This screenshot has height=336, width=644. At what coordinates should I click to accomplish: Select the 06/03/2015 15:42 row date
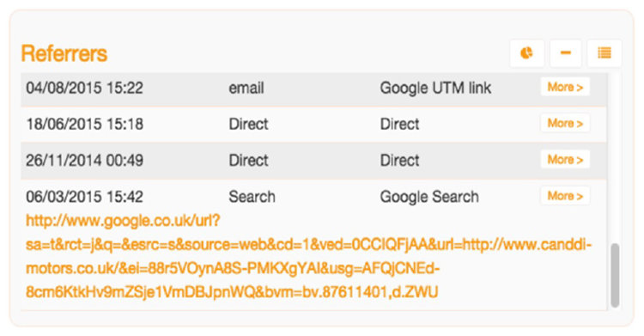pos(85,197)
